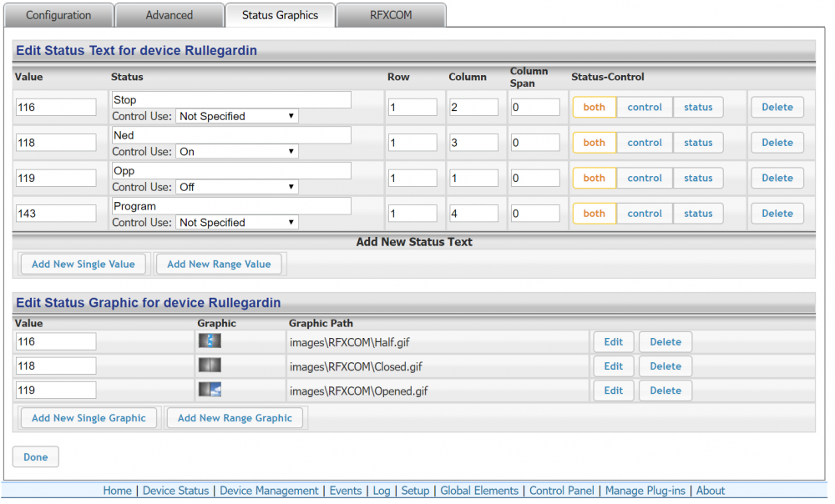Open the RFXCOM tab
Image resolution: width=835 pixels, height=504 pixels.
click(x=391, y=15)
